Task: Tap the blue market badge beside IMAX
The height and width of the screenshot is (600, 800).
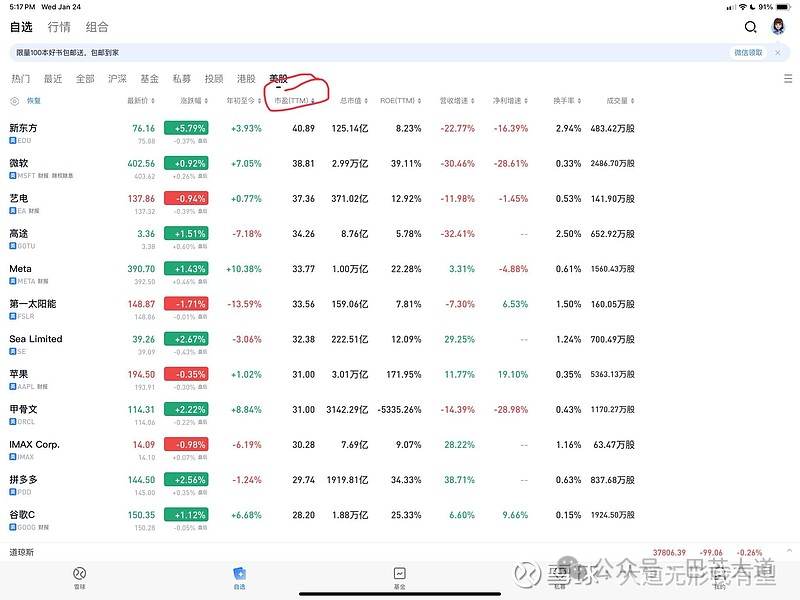Action: [x=13, y=457]
